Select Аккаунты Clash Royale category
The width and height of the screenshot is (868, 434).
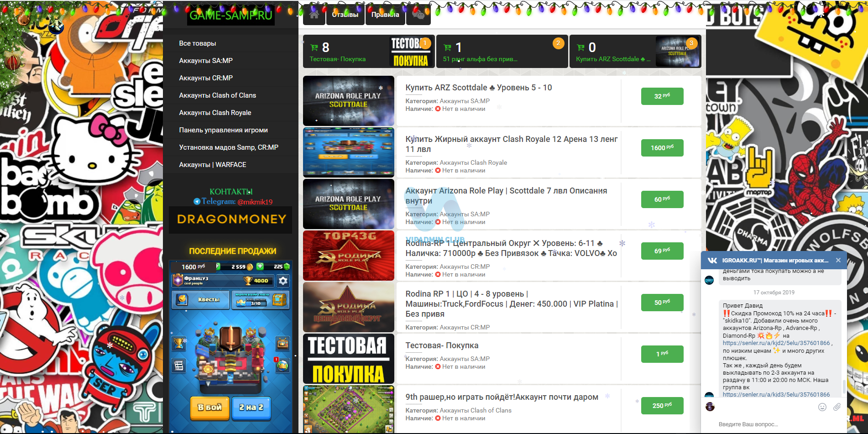pos(230,113)
